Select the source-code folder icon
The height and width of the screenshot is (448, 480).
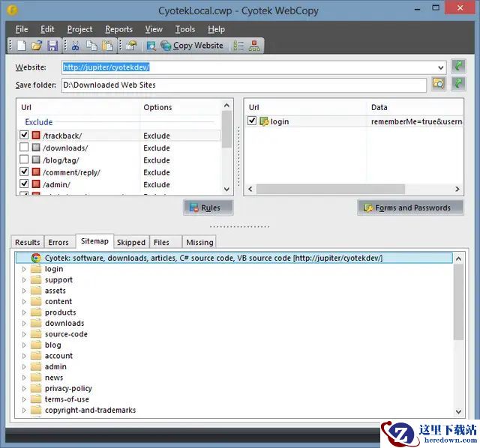click(x=36, y=334)
